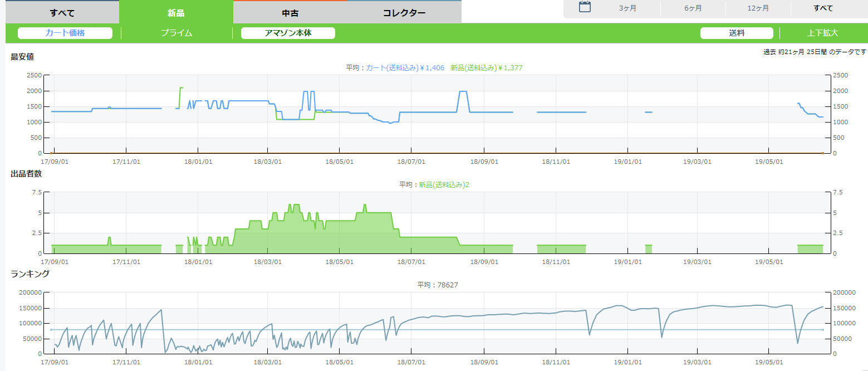Click the 上下拡大 vertical zoom button
The width and height of the screenshot is (868, 371).
822,33
